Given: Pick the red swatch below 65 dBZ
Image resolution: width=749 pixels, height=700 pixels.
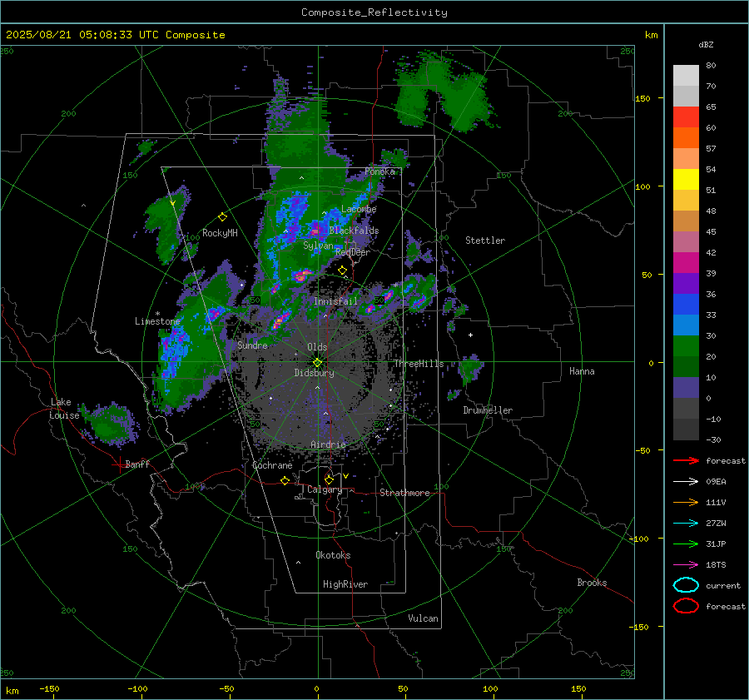Looking at the screenshot, I should tap(686, 117).
